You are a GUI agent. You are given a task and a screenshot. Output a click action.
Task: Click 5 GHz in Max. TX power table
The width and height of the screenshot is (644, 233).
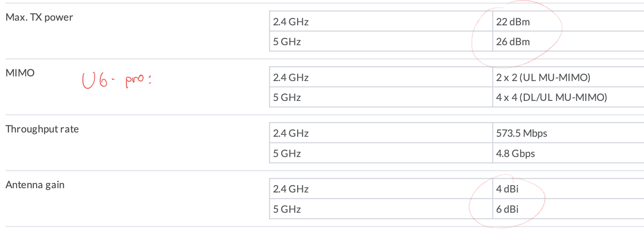287,42
